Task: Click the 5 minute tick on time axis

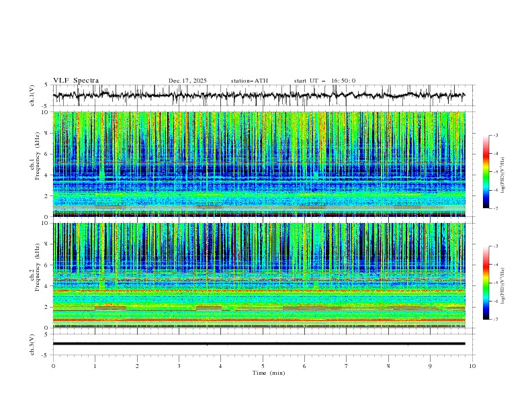Action: [263, 365]
